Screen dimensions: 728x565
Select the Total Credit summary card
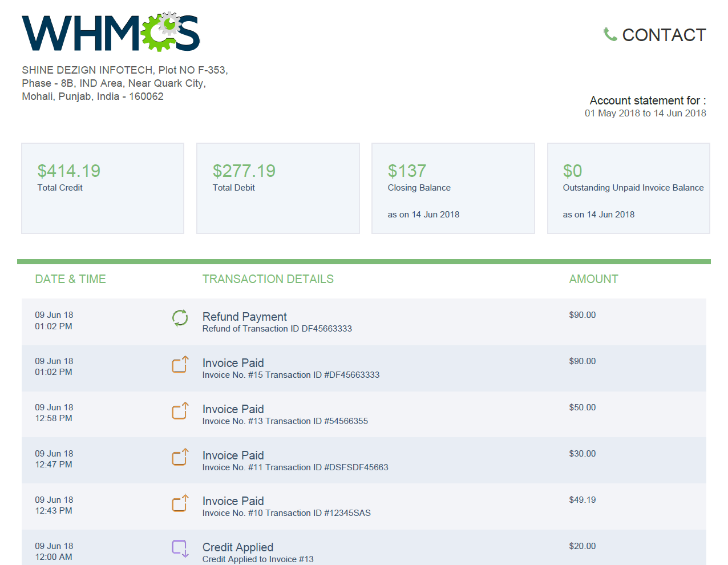(102, 188)
